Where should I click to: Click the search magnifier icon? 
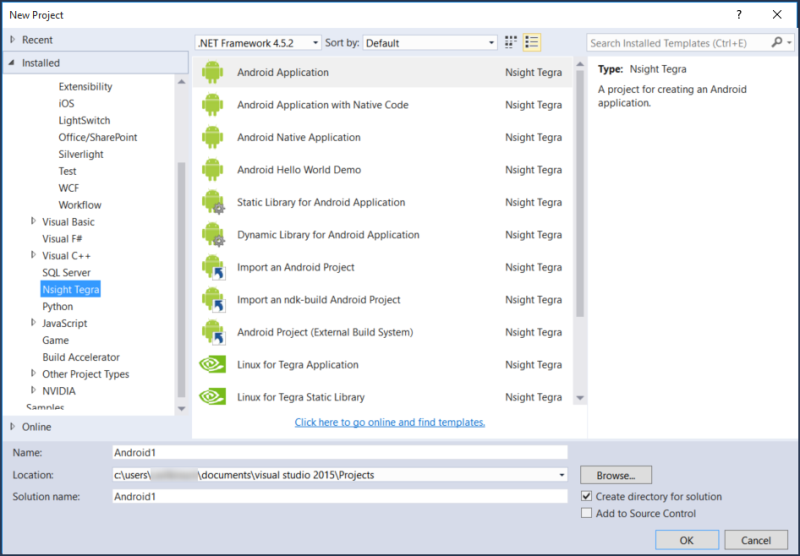point(777,43)
